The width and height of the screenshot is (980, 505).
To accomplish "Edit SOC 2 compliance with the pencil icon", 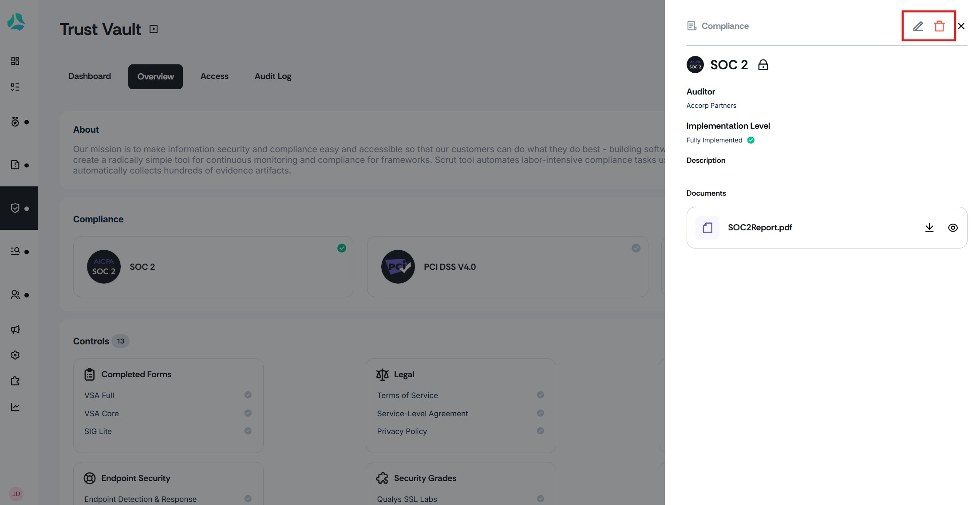I will tap(918, 26).
